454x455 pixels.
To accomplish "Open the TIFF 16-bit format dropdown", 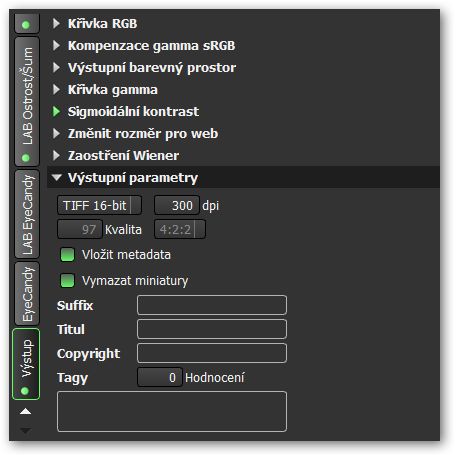I will click(99, 205).
